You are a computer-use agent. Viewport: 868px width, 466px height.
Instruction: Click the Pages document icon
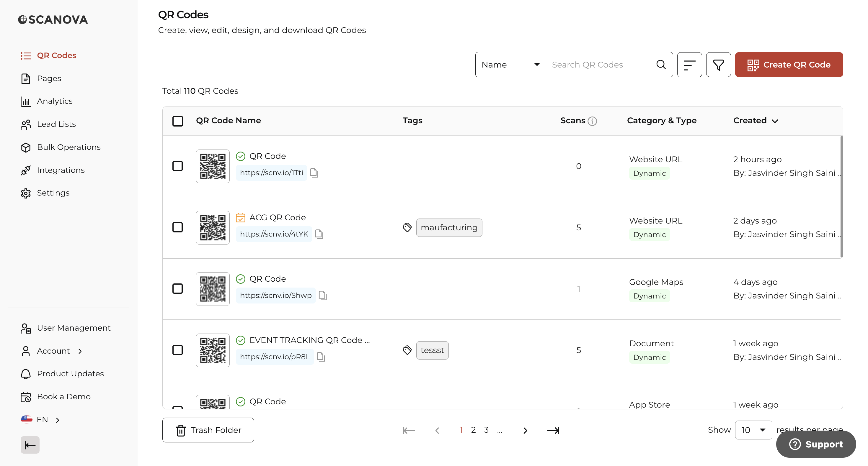pos(26,78)
